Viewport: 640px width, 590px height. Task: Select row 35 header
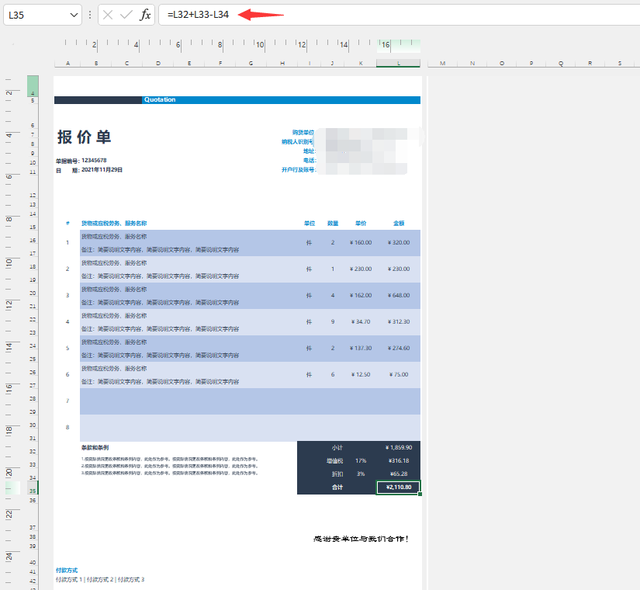click(x=33, y=491)
